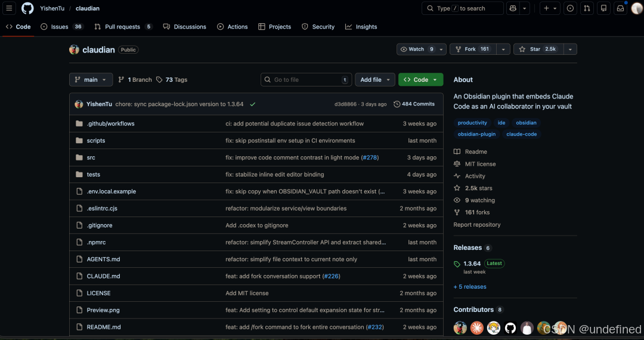Open the hamburger navigation menu
This screenshot has height=340, width=644.
[9, 8]
